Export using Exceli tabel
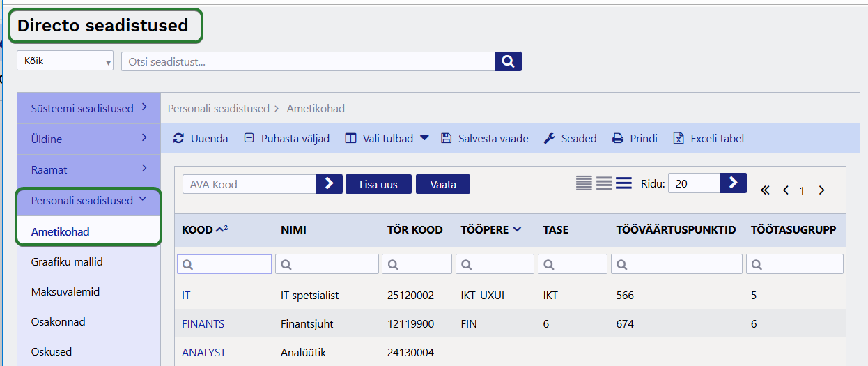This screenshot has height=366, width=868. 709,139
